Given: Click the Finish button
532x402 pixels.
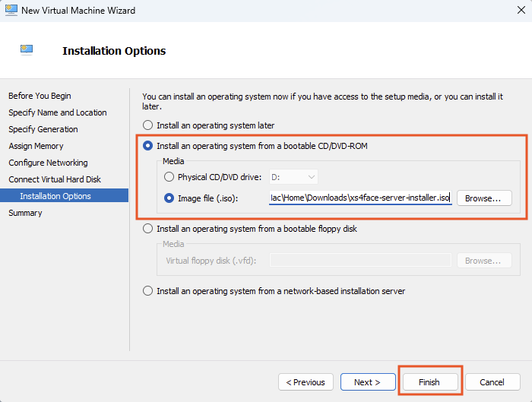Looking at the screenshot, I should pyautogui.click(x=429, y=382).
